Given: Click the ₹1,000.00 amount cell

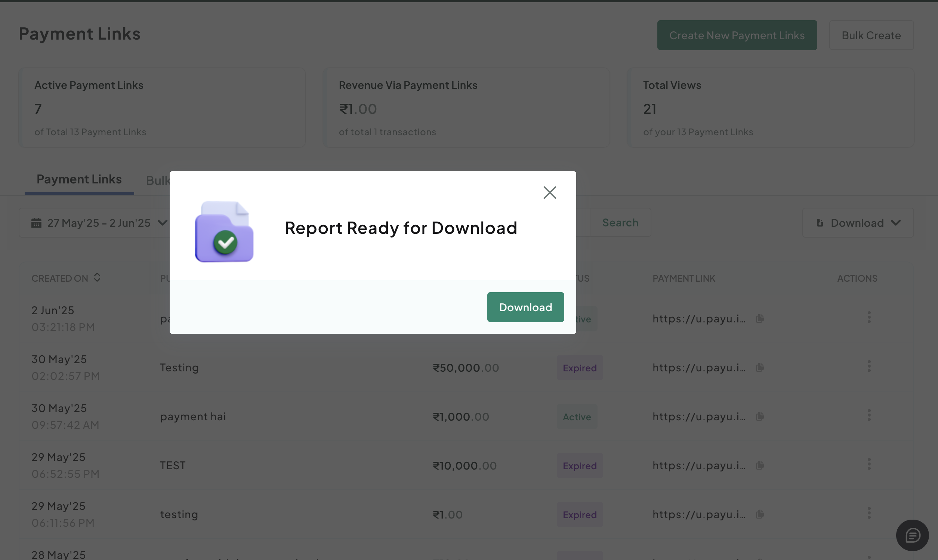Looking at the screenshot, I should pyautogui.click(x=461, y=417).
